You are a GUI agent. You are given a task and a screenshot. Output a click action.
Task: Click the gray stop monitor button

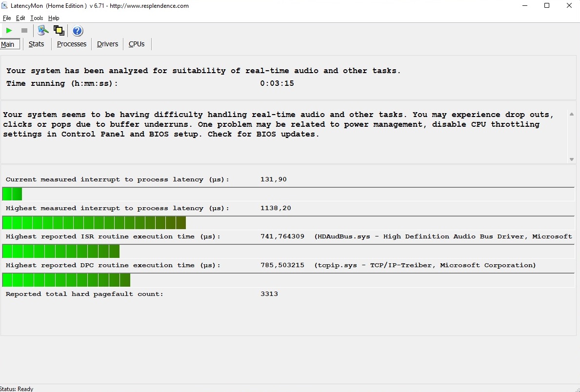tap(24, 31)
